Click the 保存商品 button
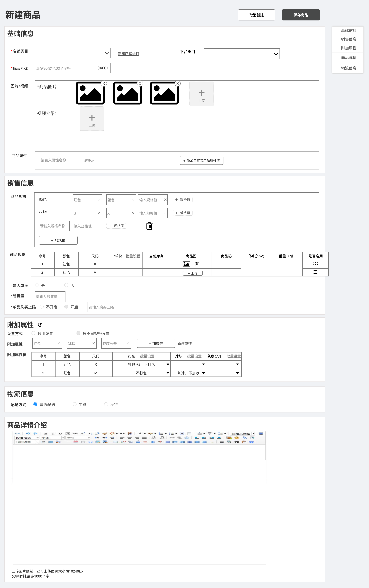This screenshot has width=369, height=588. pyautogui.click(x=301, y=15)
